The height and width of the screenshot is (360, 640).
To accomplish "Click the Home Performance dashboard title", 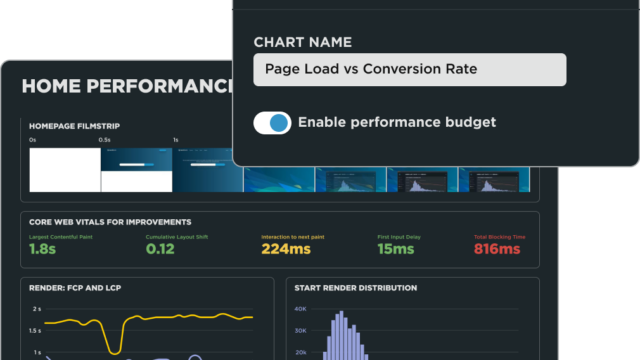I will [x=127, y=86].
